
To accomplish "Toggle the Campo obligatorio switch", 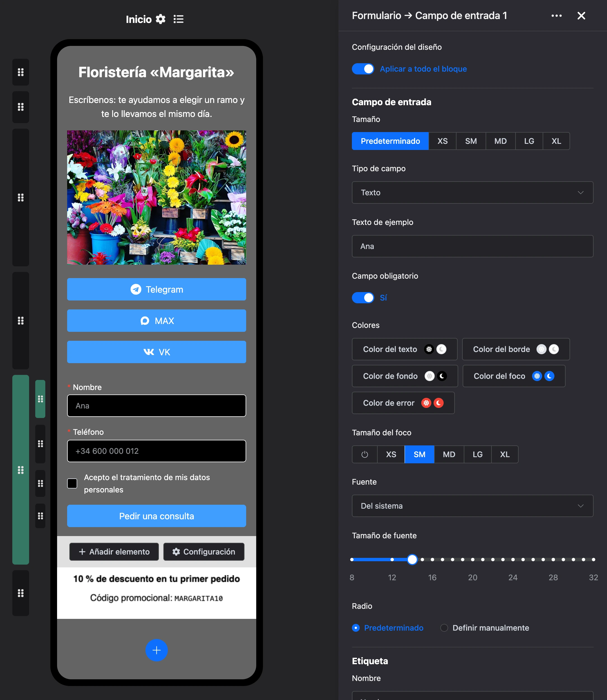I will click(363, 297).
